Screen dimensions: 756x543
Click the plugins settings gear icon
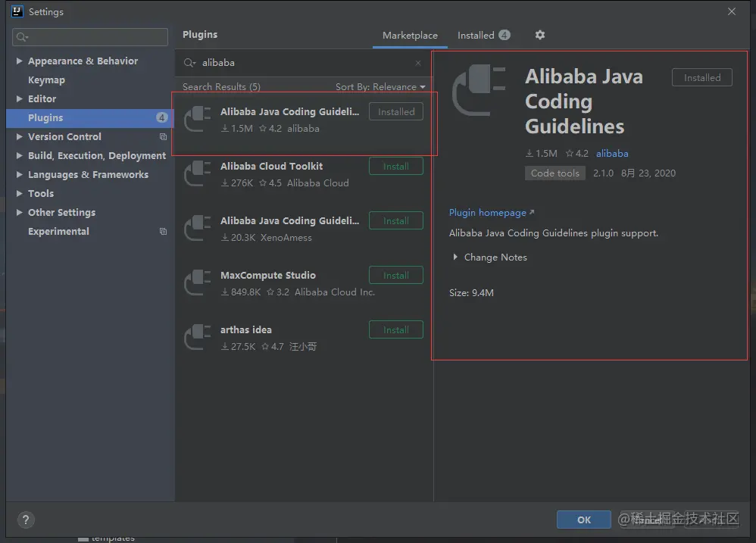tap(540, 35)
